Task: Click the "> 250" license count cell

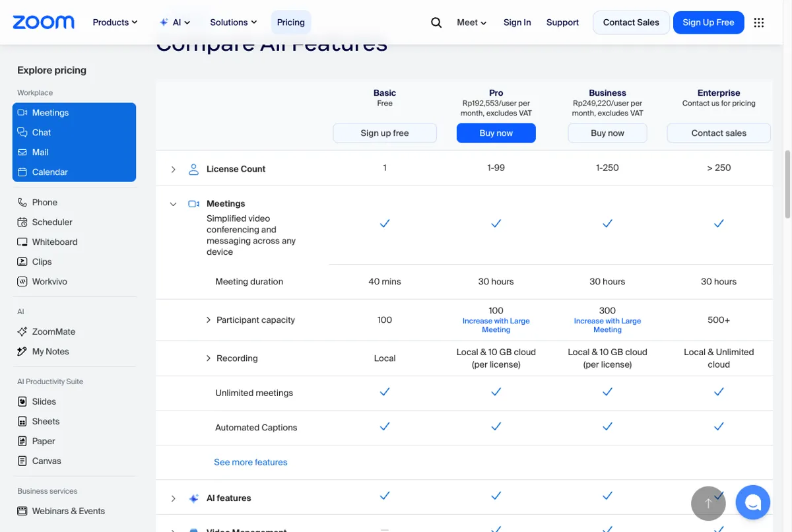Action: (719, 168)
